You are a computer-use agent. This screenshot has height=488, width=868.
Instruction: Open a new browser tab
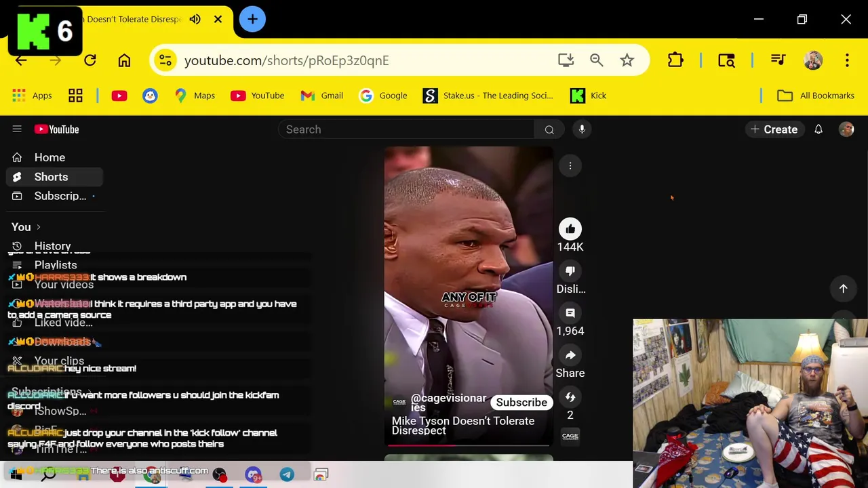click(x=252, y=19)
